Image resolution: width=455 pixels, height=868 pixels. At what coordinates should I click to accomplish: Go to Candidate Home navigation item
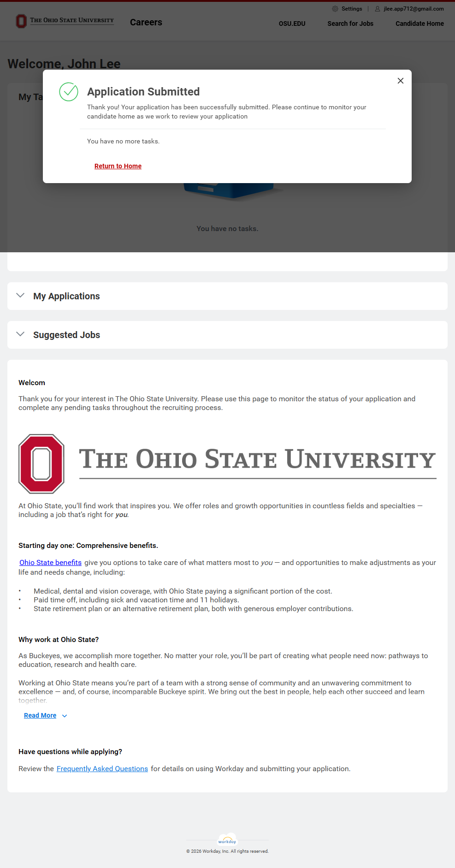[x=420, y=24]
